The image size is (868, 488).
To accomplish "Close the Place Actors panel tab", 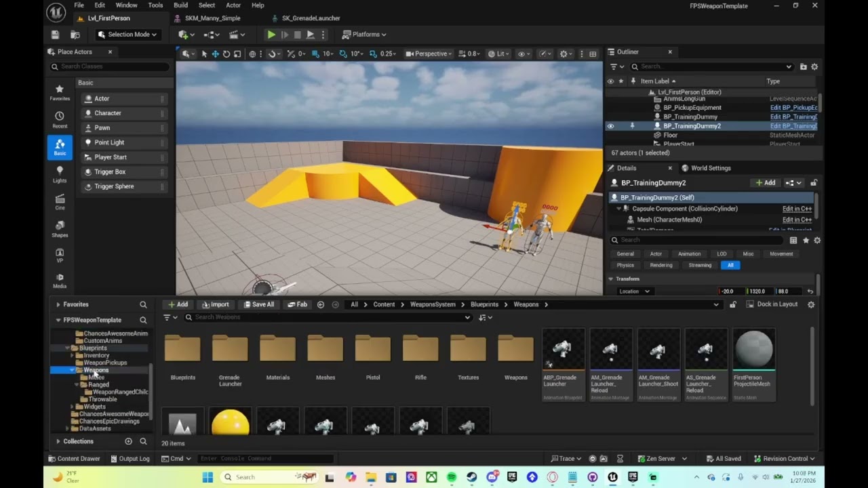I will click(x=110, y=52).
